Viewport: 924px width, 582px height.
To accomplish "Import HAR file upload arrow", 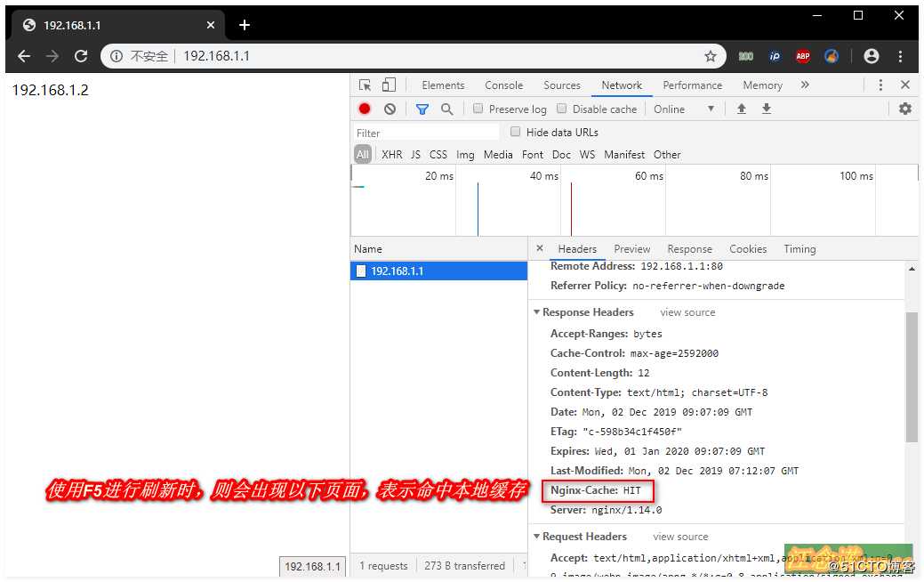I will 742,109.
